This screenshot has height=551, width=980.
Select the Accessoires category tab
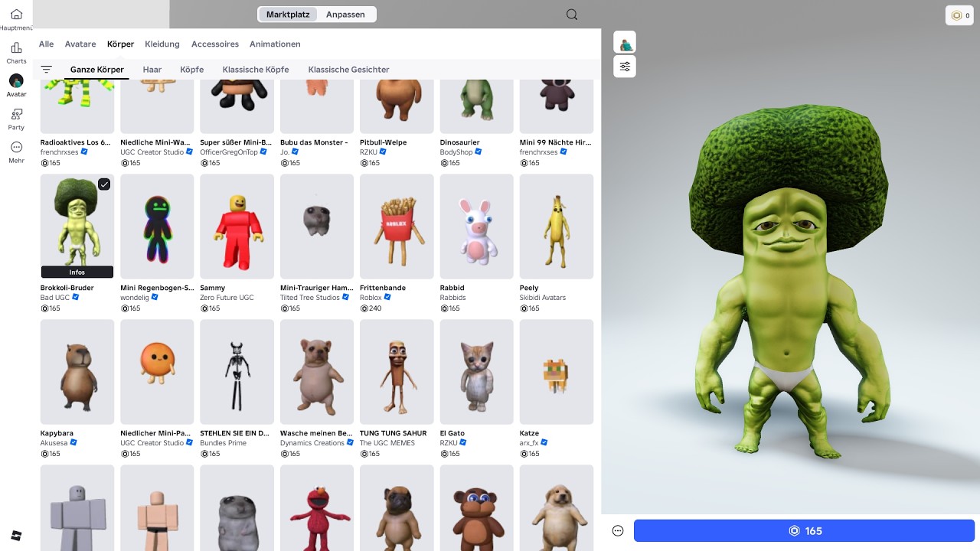pos(215,44)
